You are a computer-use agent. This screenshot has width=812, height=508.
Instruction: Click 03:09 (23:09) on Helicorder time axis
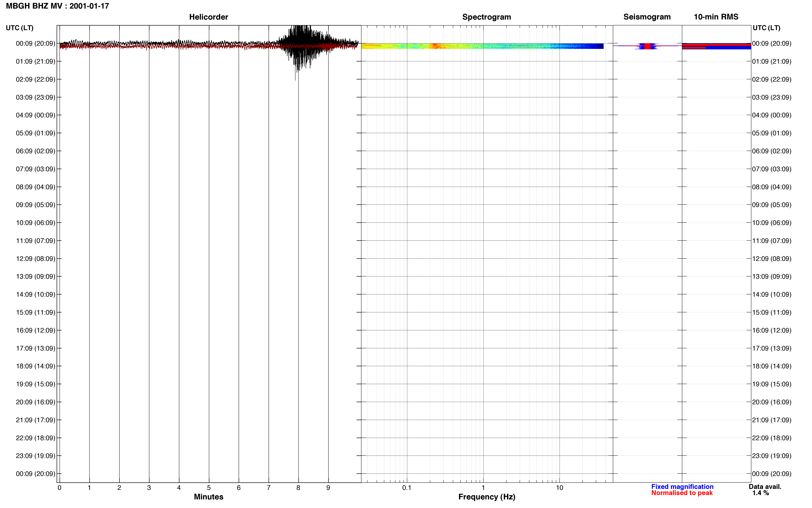coord(36,97)
